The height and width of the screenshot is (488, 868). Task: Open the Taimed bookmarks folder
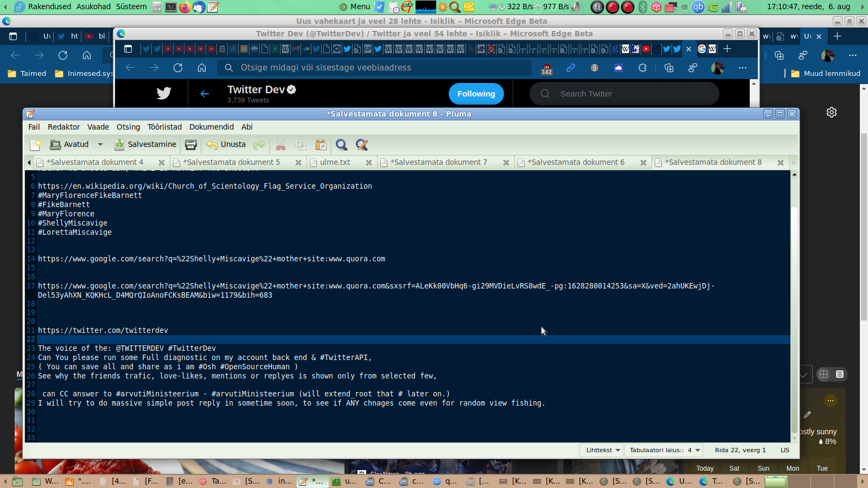click(27, 74)
